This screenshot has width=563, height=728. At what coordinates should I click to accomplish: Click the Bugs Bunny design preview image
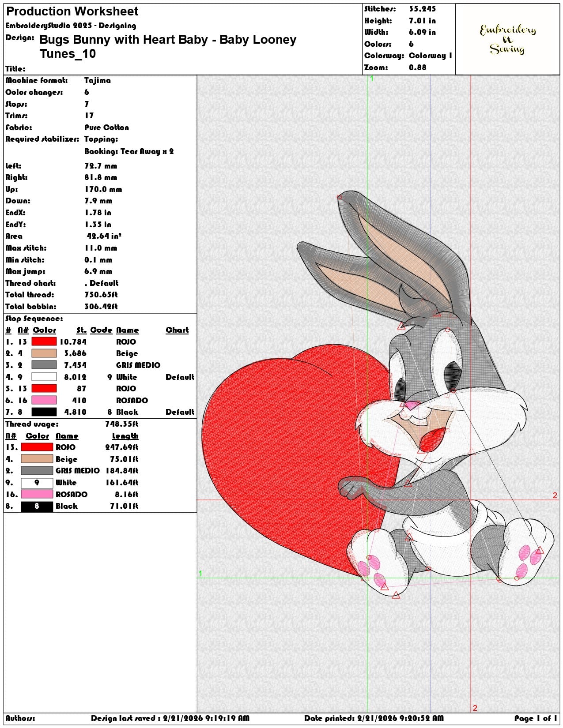tap(378, 394)
